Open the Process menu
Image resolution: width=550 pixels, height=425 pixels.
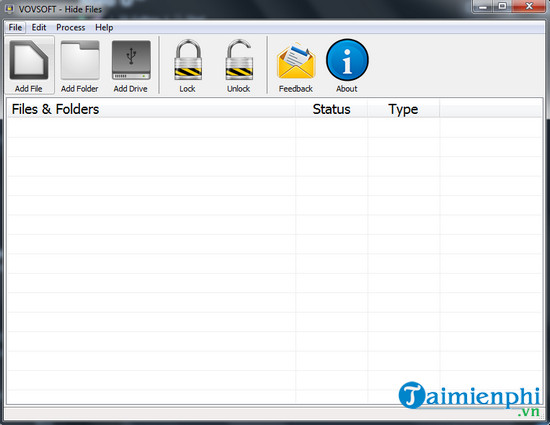pos(71,27)
